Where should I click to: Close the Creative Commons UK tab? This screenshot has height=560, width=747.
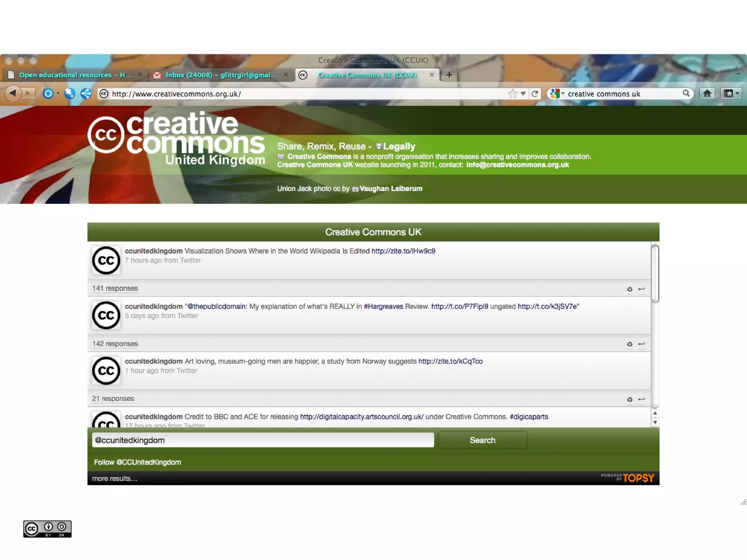tap(431, 75)
